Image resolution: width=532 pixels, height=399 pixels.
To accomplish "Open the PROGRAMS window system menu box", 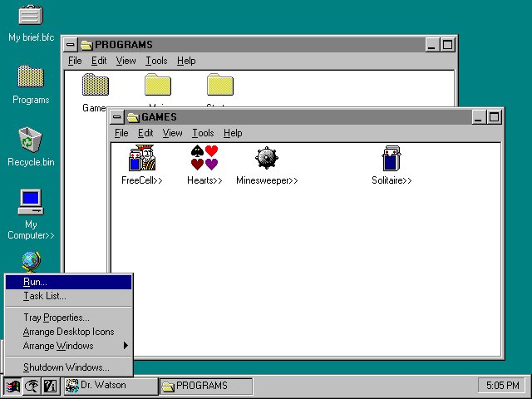I will tap(70, 45).
